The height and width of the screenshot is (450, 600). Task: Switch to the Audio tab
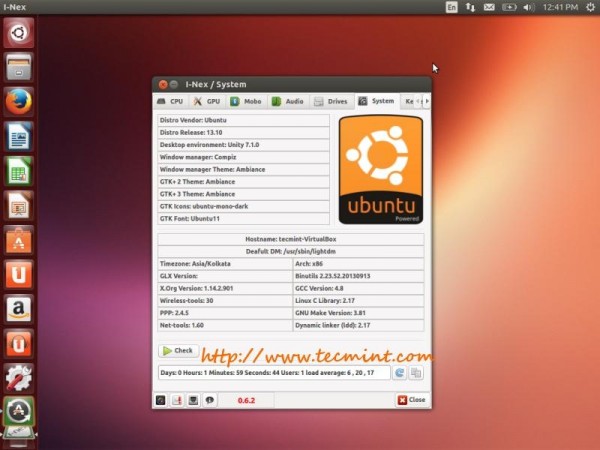click(288, 101)
